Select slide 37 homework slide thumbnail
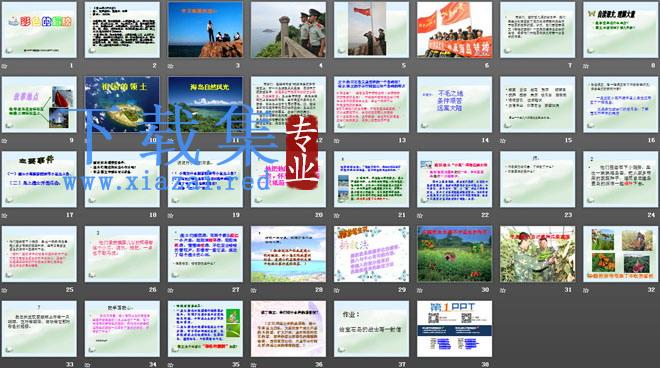Screen dimensions: 660x368 coord(371,329)
